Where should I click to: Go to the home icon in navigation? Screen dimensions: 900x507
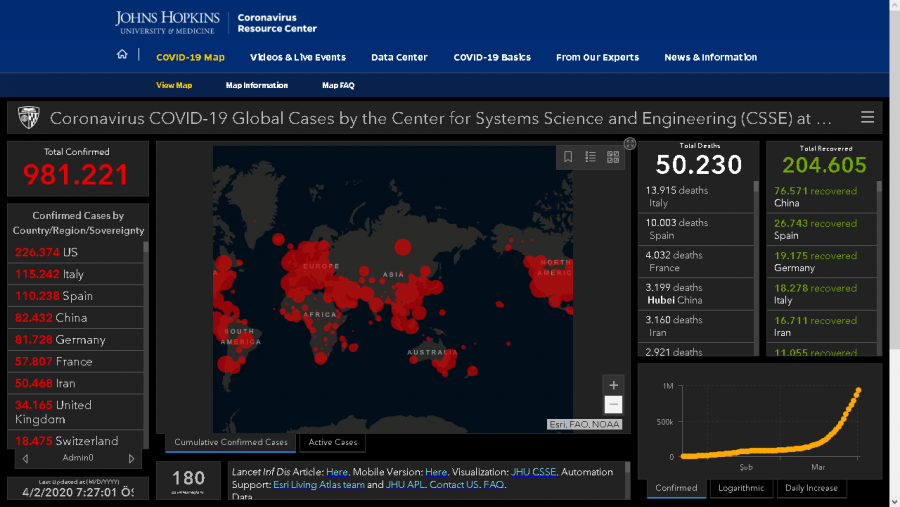click(x=122, y=55)
